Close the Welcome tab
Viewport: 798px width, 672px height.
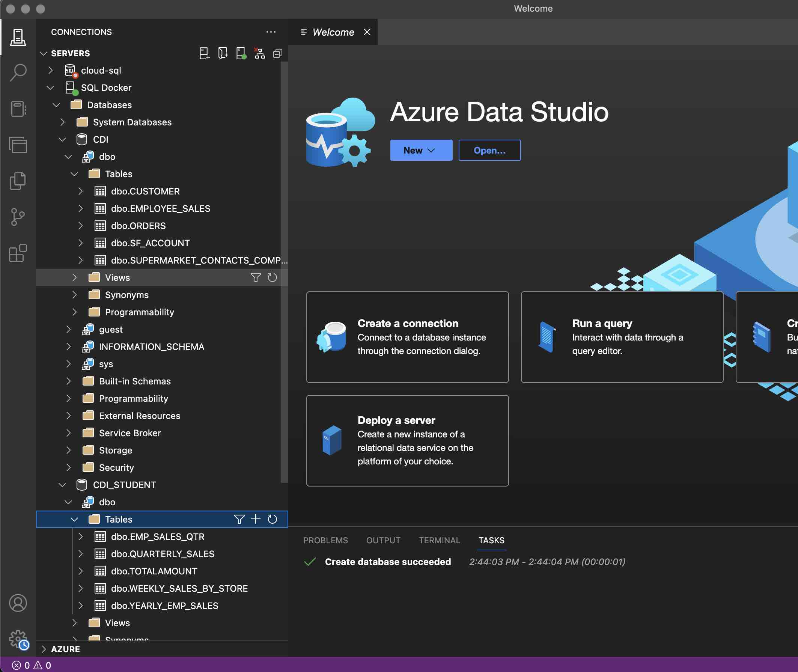366,32
